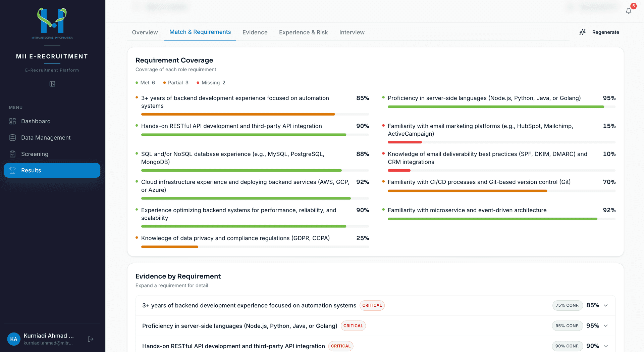Screen dimensions: 644x352
Task: Click the logout icon beside user name
Action: pos(91,339)
